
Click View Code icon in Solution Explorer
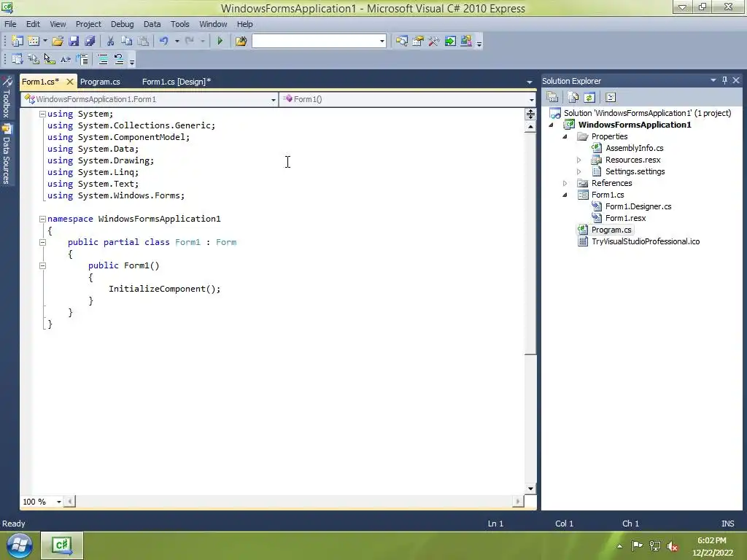pos(611,98)
